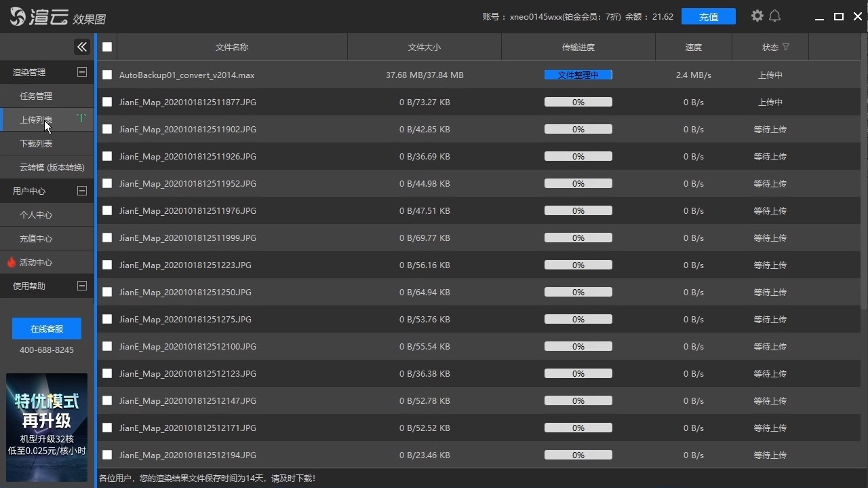Click the size value 0 B/64.94 KB

coord(425,292)
